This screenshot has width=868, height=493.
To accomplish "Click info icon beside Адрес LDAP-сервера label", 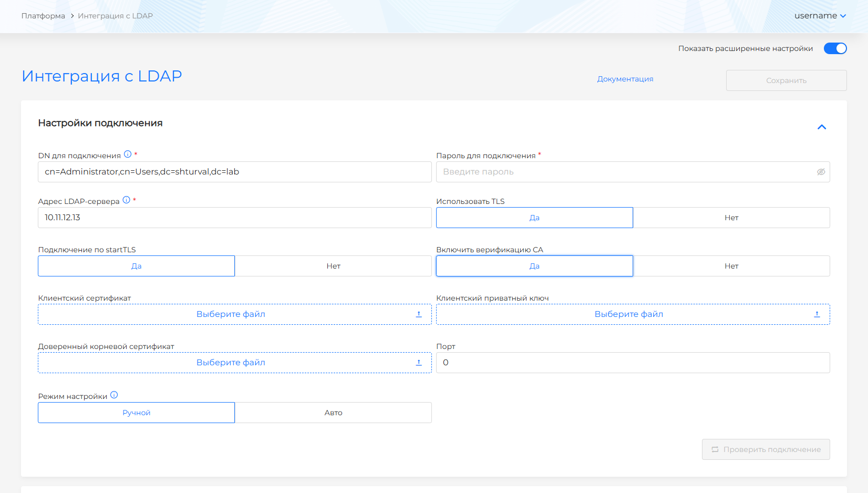I will click(126, 200).
